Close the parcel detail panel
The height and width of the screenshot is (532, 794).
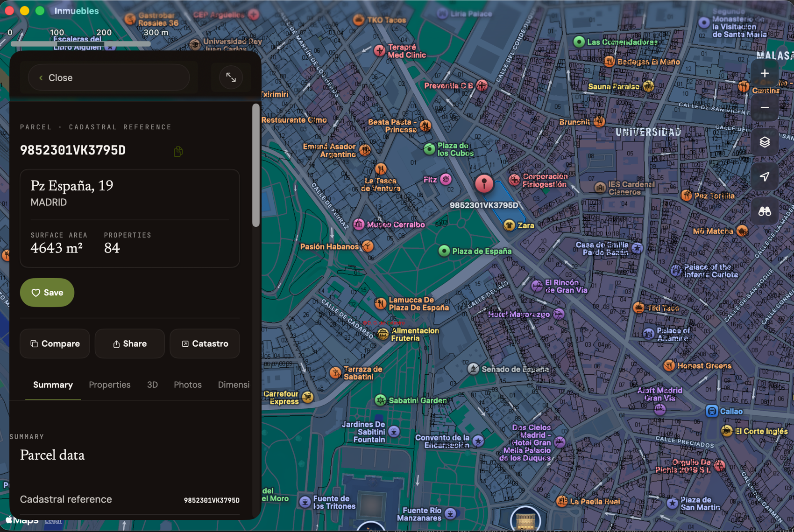(109, 77)
